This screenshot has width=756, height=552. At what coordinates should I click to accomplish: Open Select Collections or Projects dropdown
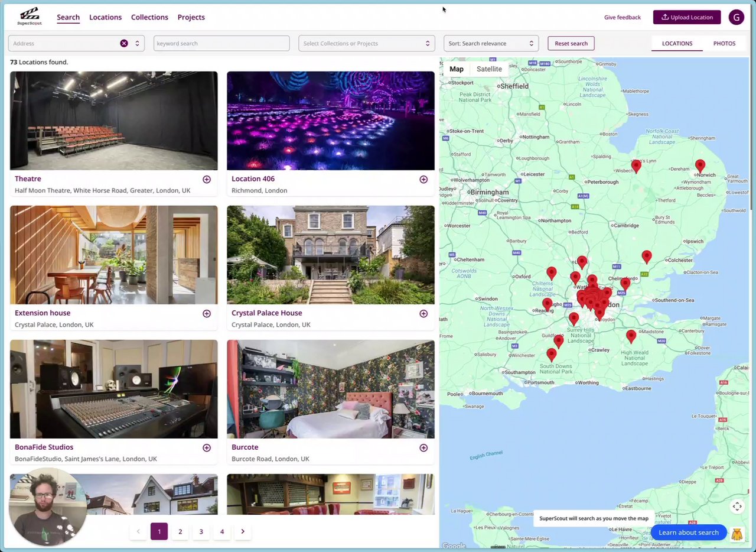pyautogui.click(x=366, y=43)
